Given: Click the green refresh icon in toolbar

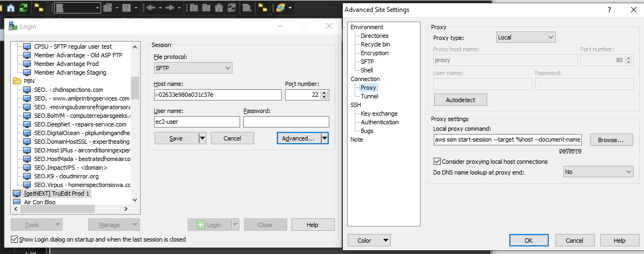Looking at the screenshot, I should pyautogui.click(x=24, y=8).
